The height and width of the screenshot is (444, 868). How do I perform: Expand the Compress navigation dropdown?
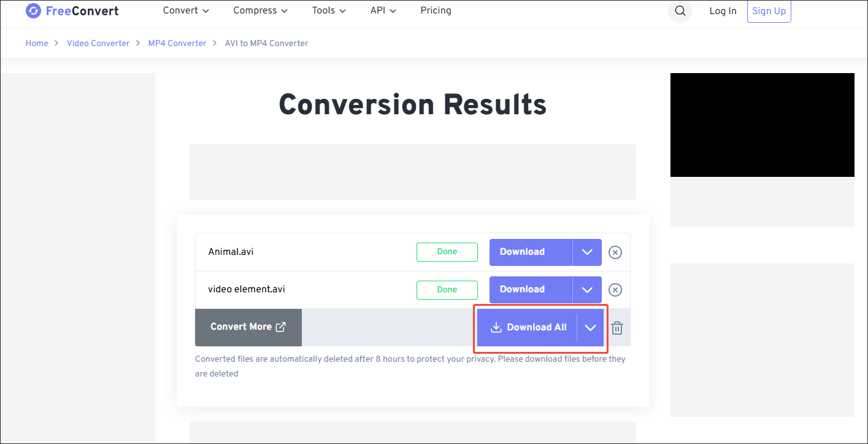[260, 10]
